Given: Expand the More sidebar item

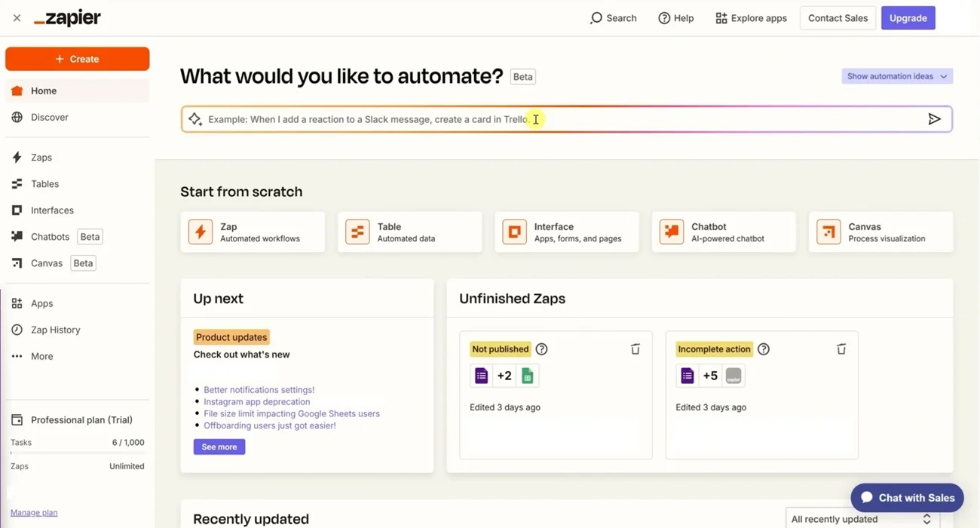Looking at the screenshot, I should click(x=41, y=355).
